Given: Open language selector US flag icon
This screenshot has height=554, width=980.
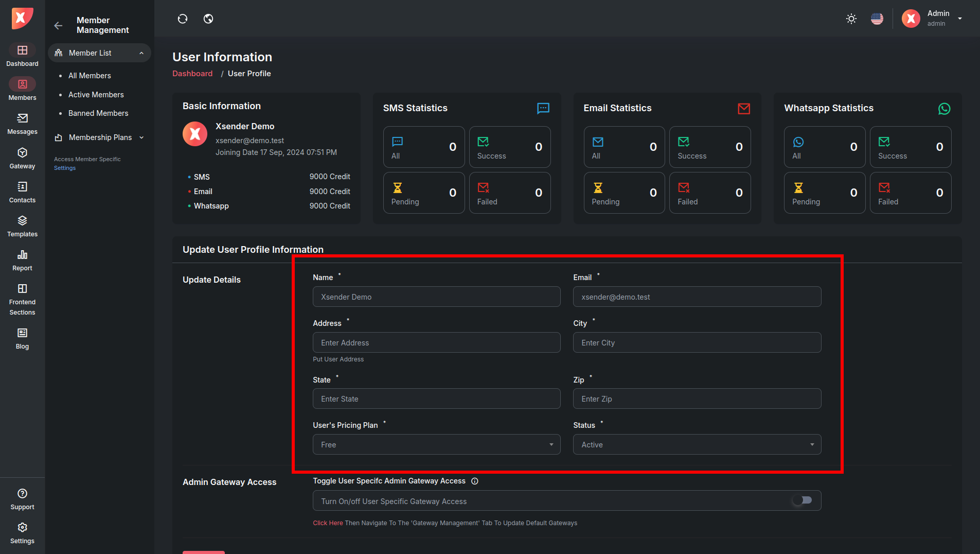Looking at the screenshot, I should pos(877,19).
